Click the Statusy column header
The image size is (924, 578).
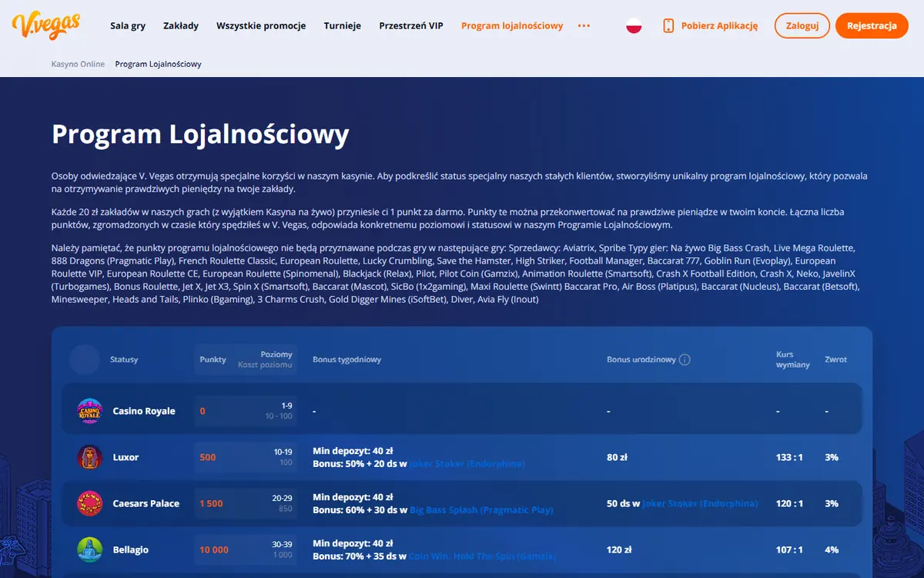coord(124,360)
